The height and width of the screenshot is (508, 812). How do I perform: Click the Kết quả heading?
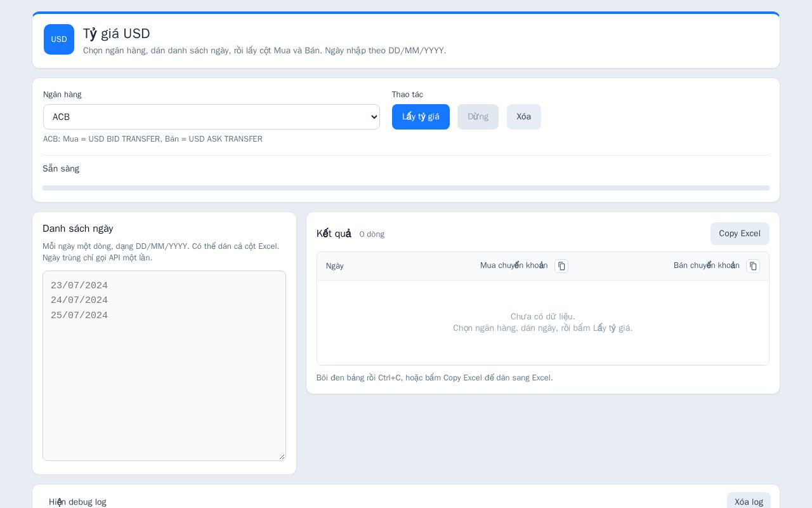[334, 234]
